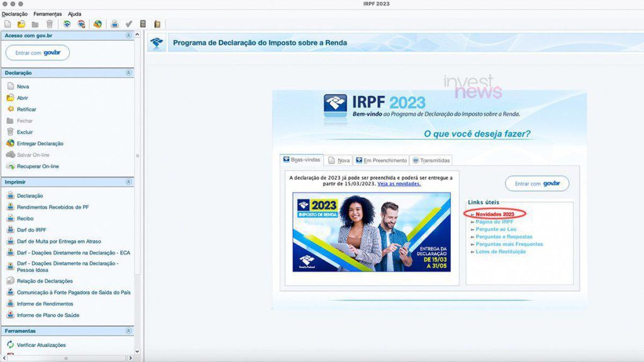Open the Ajuda menu
The width and height of the screenshot is (644, 362).
(x=74, y=14)
